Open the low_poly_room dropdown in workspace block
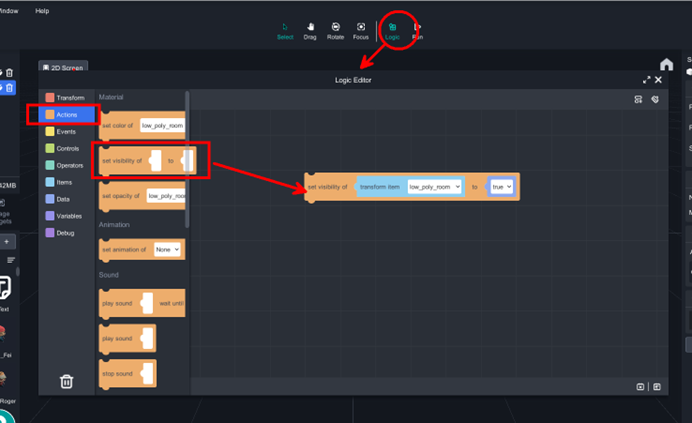The width and height of the screenshot is (692, 423). pos(435,187)
